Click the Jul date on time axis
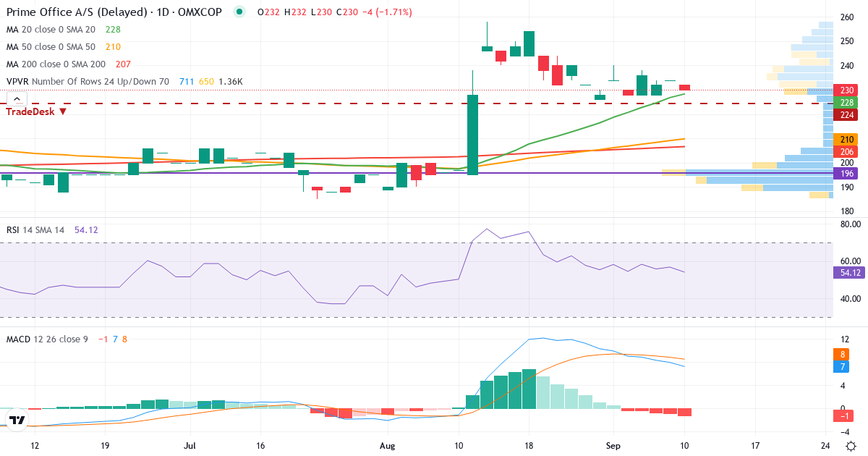This screenshot has width=868, height=456. tap(190, 446)
